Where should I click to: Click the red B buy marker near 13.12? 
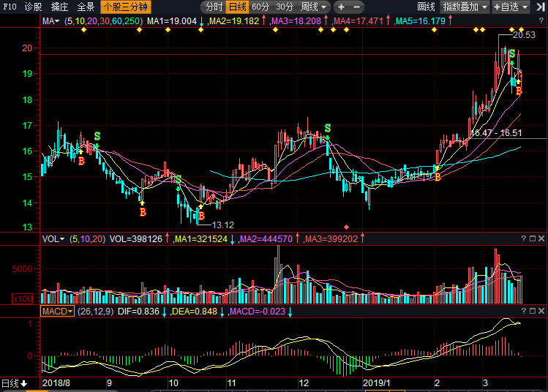click(201, 216)
